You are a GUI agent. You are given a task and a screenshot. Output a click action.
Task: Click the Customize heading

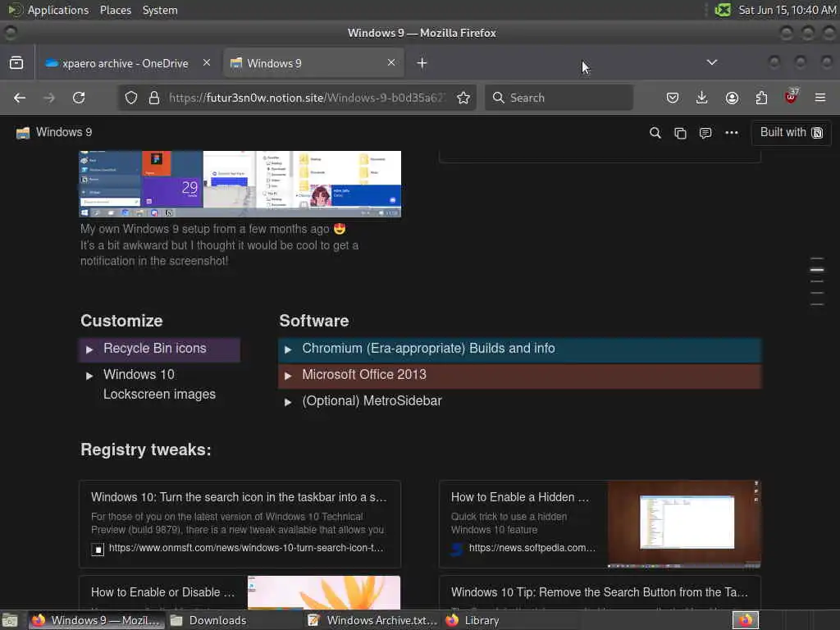(x=121, y=321)
